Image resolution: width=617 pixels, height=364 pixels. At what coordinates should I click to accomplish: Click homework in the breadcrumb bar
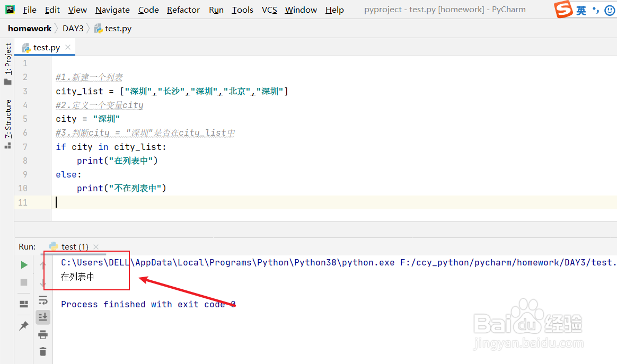pyautogui.click(x=30, y=28)
